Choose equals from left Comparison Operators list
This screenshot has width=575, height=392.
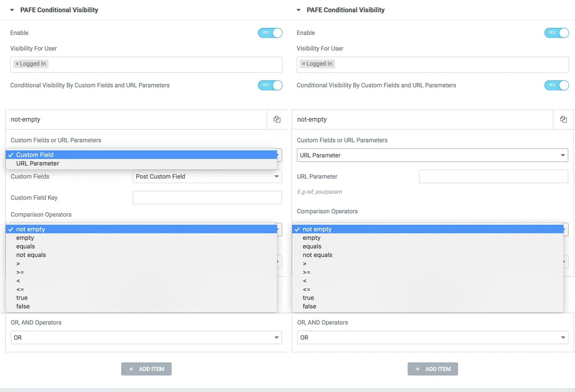coord(25,246)
